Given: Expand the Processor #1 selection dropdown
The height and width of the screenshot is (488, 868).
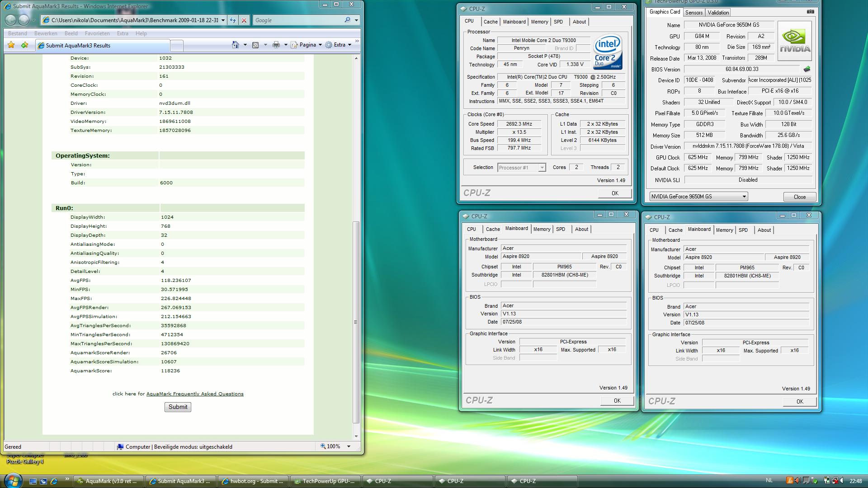Looking at the screenshot, I should point(542,168).
